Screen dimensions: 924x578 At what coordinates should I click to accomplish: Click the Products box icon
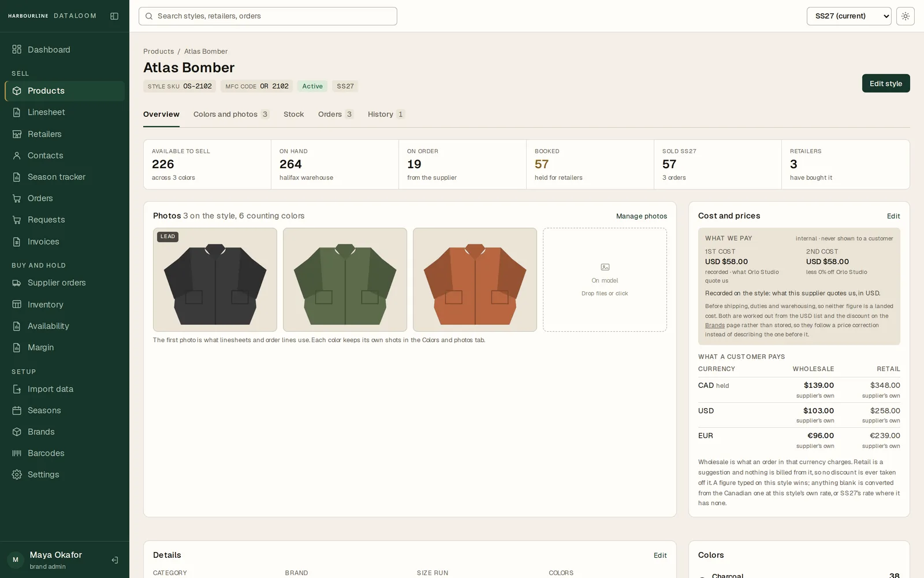(x=17, y=91)
